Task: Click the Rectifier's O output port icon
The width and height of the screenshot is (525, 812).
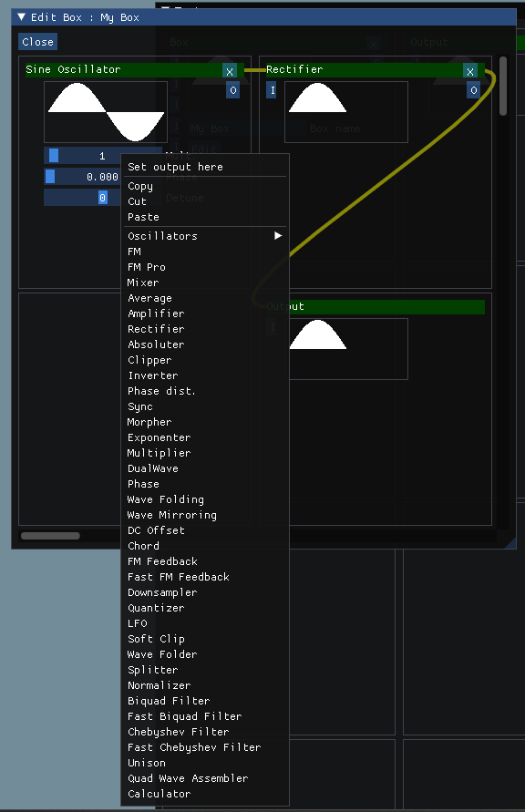Action: coord(473,90)
